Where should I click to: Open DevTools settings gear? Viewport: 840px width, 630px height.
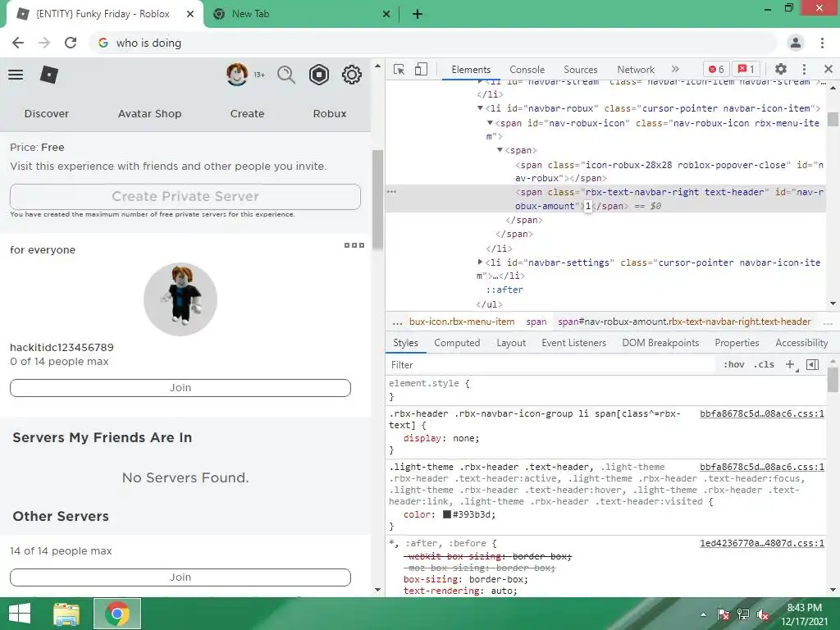point(781,69)
